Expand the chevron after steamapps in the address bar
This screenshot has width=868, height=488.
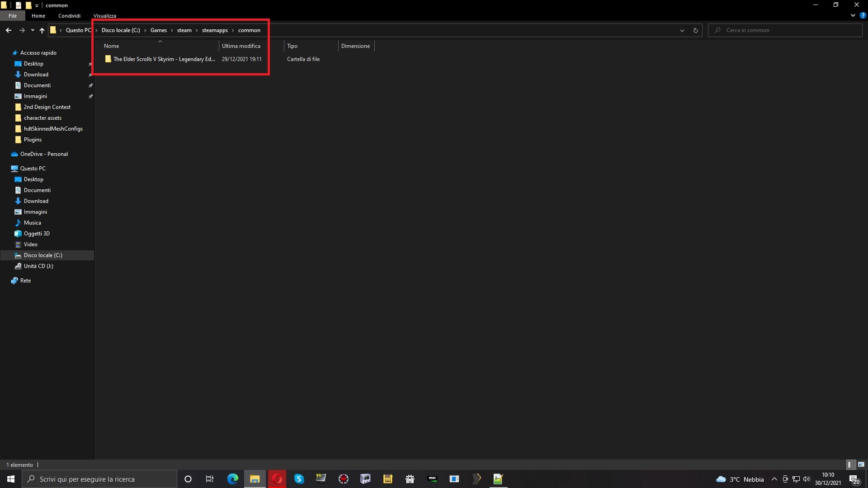[233, 30]
